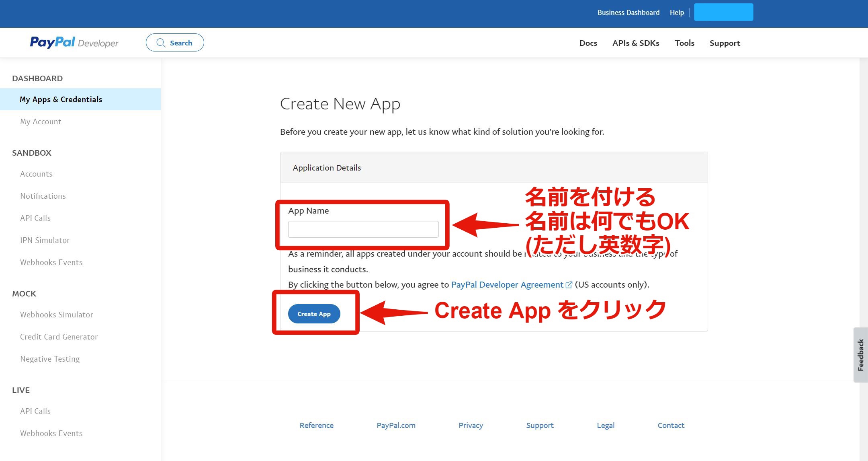Open footer PayPal.com link
The width and height of the screenshot is (868, 461).
(396, 425)
